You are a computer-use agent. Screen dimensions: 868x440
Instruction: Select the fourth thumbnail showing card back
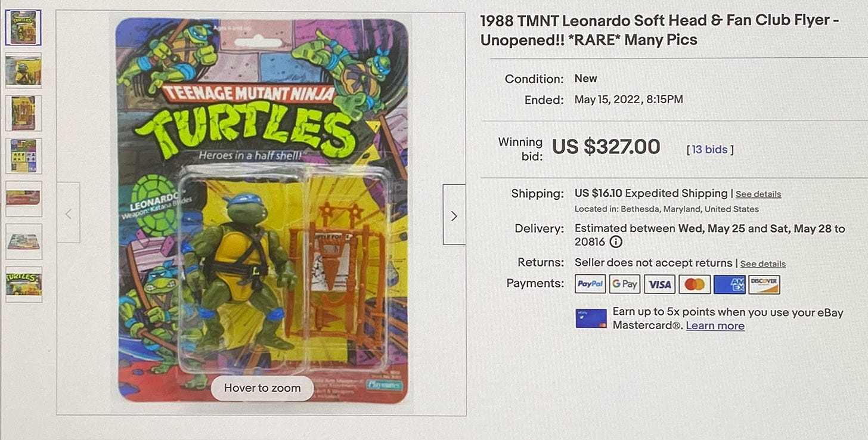tap(23, 156)
